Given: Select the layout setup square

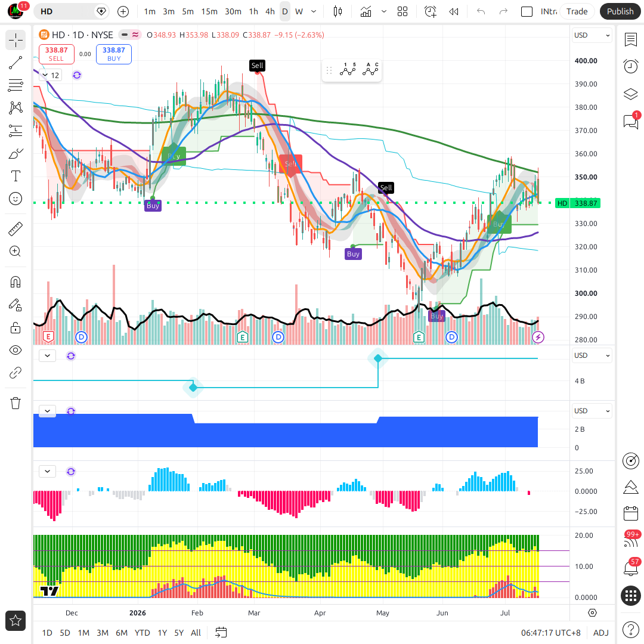Looking at the screenshot, I should coord(527,11).
